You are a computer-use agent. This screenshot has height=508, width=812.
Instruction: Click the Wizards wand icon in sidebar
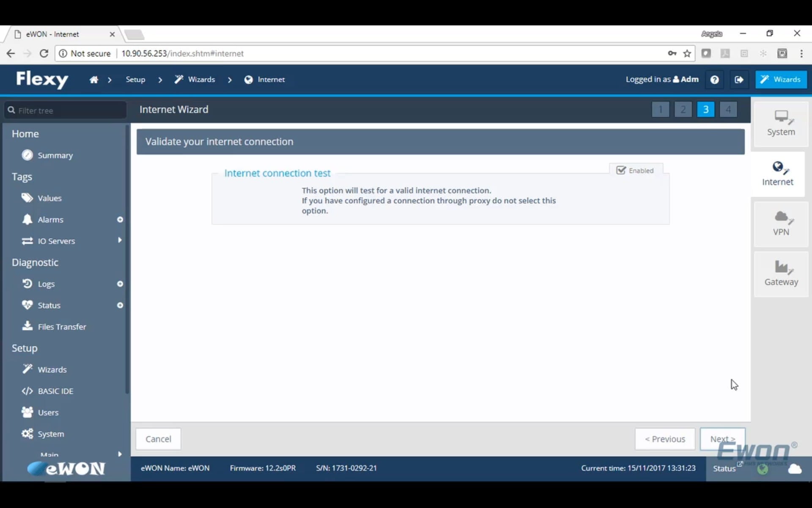pyautogui.click(x=27, y=369)
